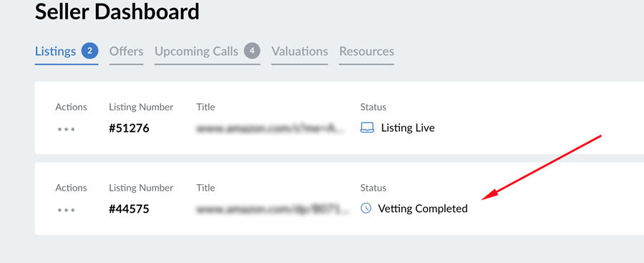
Task: Click the Listing Live status text
Action: pyautogui.click(x=408, y=128)
